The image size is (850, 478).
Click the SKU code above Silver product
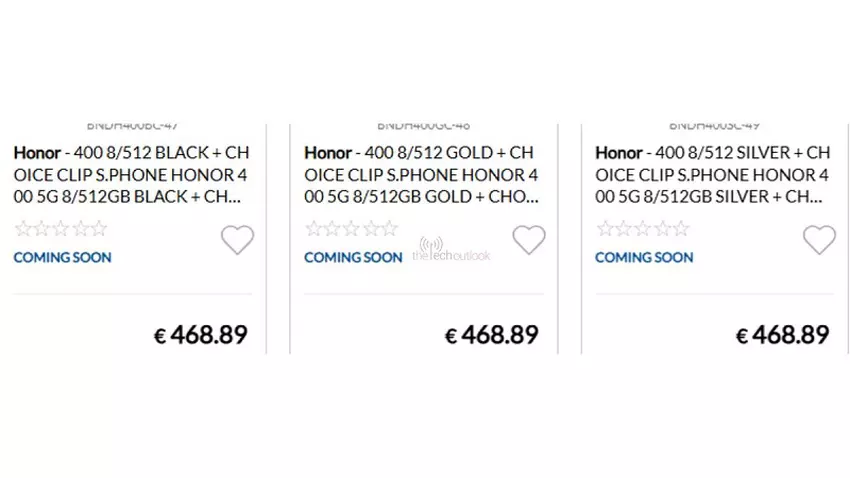coord(714,127)
